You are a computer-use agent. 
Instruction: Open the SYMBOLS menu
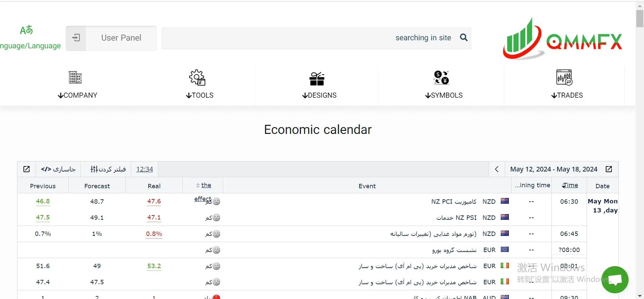click(443, 85)
